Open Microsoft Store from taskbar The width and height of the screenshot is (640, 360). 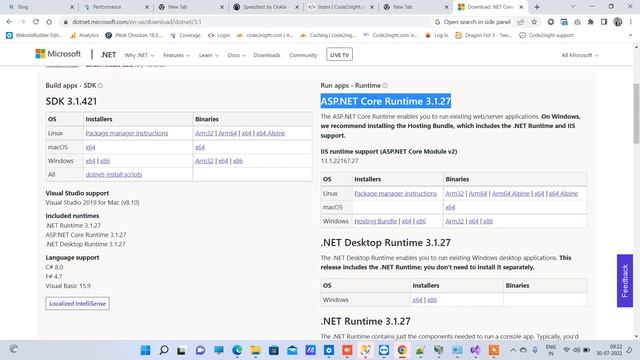pyautogui.click(x=274, y=350)
